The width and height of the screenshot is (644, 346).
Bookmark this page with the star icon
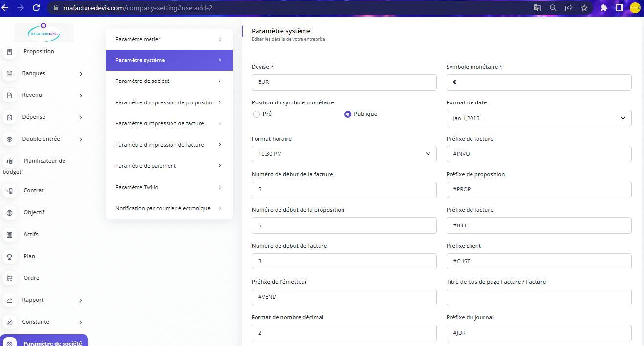[x=584, y=8]
